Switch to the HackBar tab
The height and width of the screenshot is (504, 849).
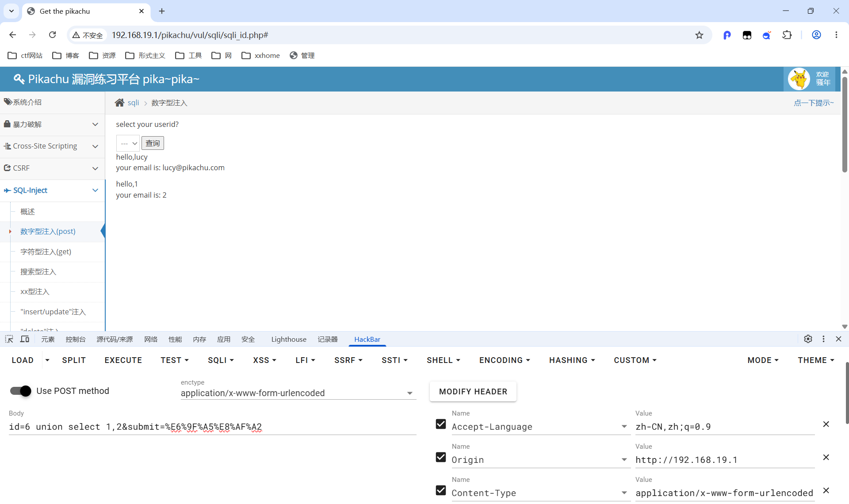(x=367, y=339)
